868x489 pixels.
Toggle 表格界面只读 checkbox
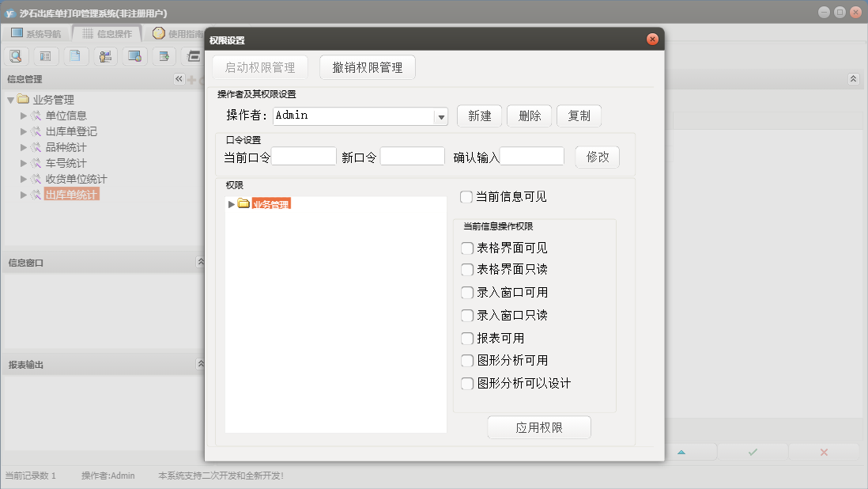coord(467,270)
